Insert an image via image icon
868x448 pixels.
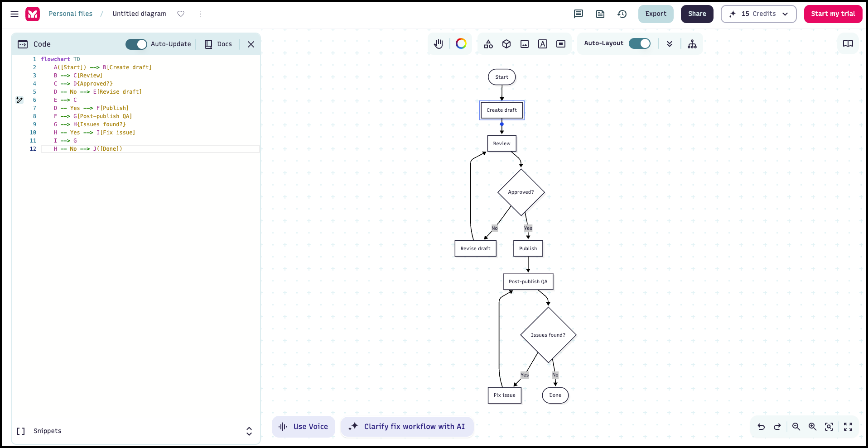(525, 44)
